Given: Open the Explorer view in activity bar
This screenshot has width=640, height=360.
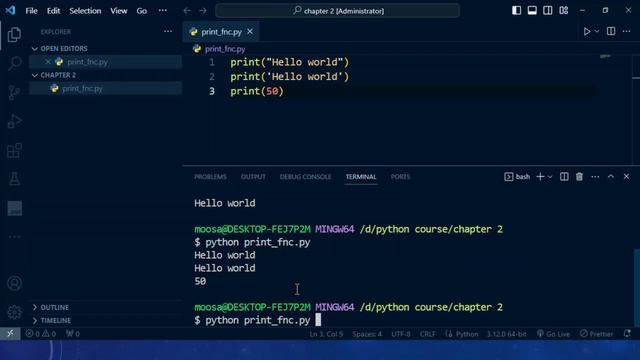Looking at the screenshot, I should pos(14,35).
